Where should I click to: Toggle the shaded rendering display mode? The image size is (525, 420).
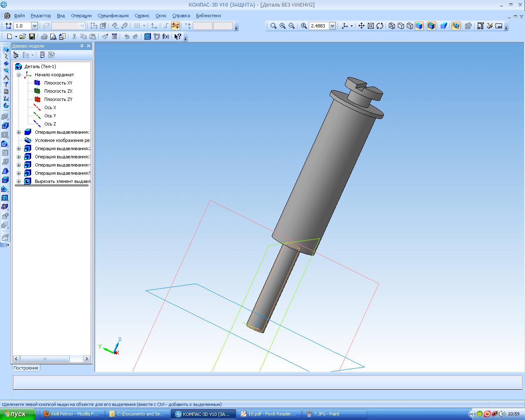click(419, 26)
